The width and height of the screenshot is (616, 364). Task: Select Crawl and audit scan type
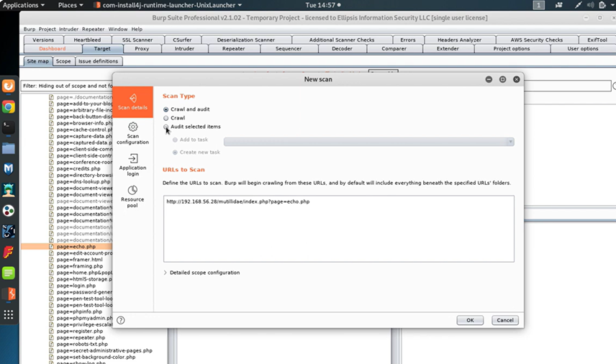pyautogui.click(x=166, y=109)
